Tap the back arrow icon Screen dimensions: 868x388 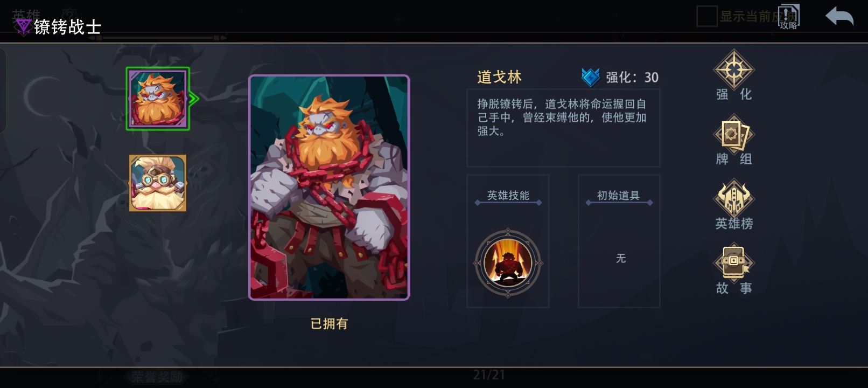pyautogui.click(x=839, y=16)
